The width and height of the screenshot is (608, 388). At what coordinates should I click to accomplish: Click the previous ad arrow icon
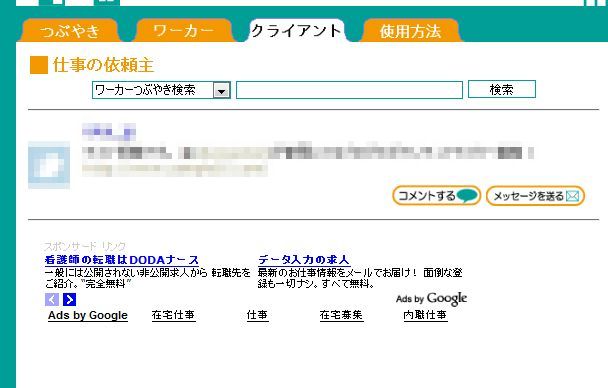(52, 299)
